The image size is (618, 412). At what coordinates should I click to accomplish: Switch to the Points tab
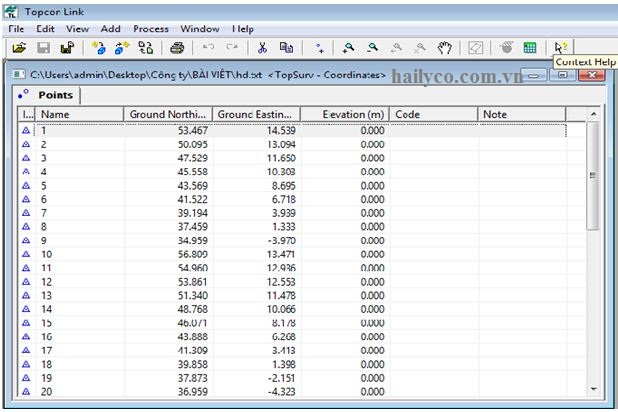pyautogui.click(x=47, y=95)
